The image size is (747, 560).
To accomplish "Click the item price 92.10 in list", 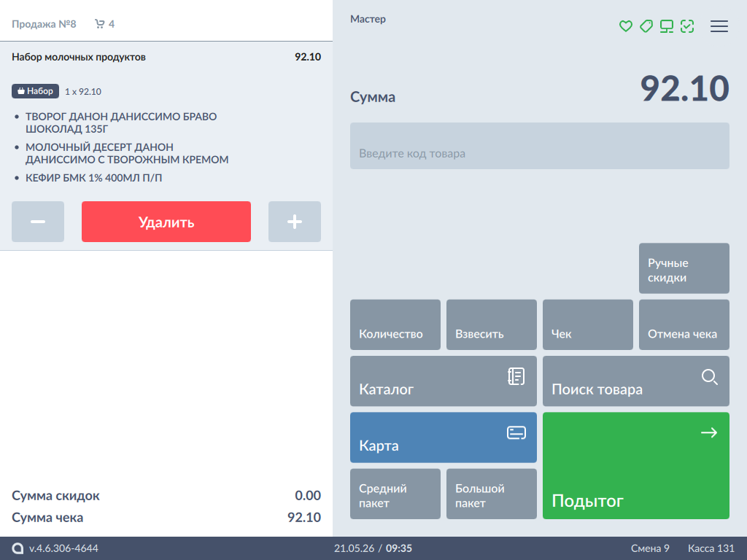I will (308, 57).
